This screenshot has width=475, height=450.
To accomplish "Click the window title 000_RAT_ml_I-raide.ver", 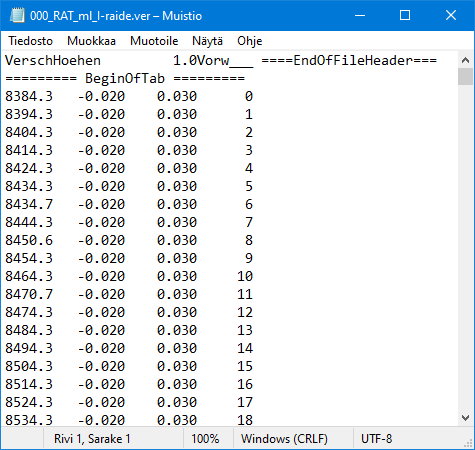I will tap(90, 16).
